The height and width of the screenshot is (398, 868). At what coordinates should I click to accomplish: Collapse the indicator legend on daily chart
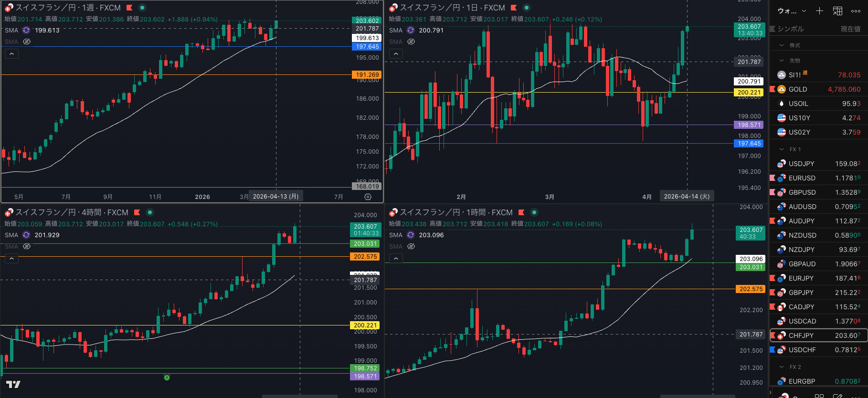coord(396,54)
